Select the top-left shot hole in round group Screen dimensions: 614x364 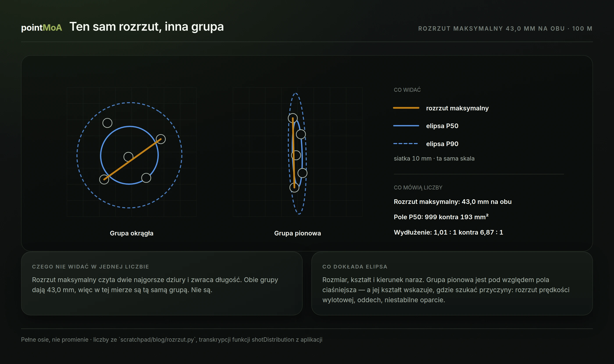(x=107, y=123)
